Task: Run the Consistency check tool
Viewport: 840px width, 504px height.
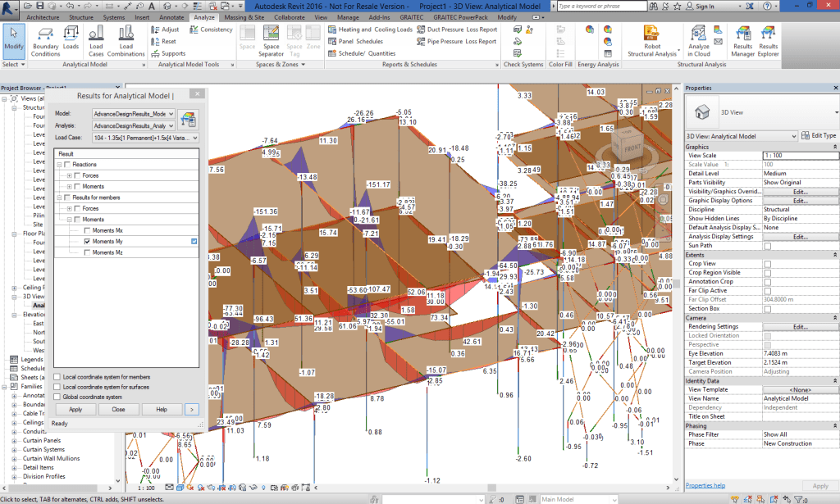Action: click(212, 30)
